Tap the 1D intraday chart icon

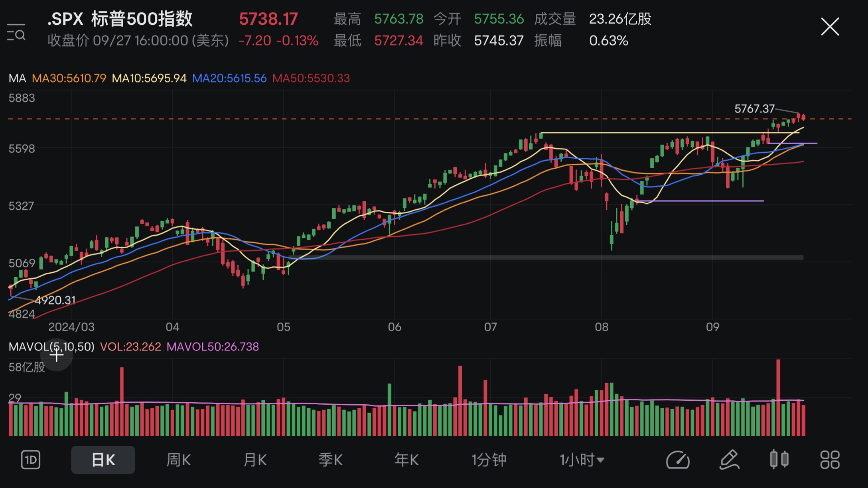[31, 460]
